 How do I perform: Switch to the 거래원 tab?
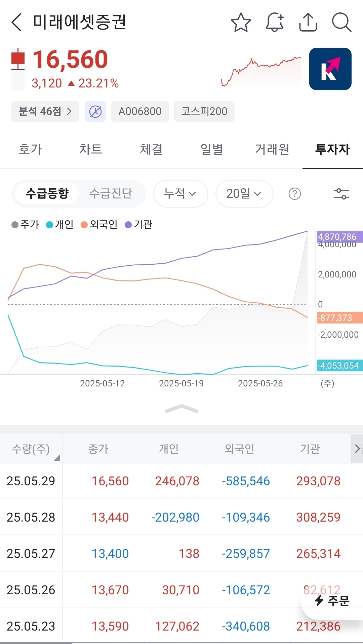click(272, 149)
